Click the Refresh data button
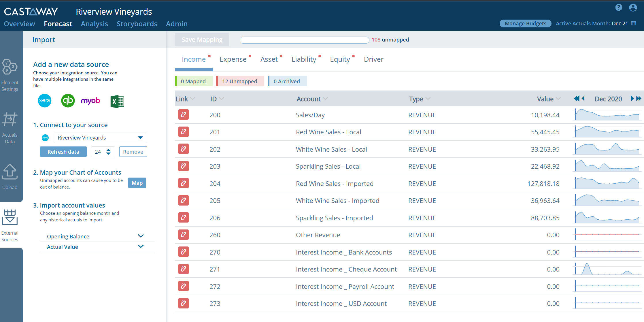The height and width of the screenshot is (322, 644). pos(63,151)
